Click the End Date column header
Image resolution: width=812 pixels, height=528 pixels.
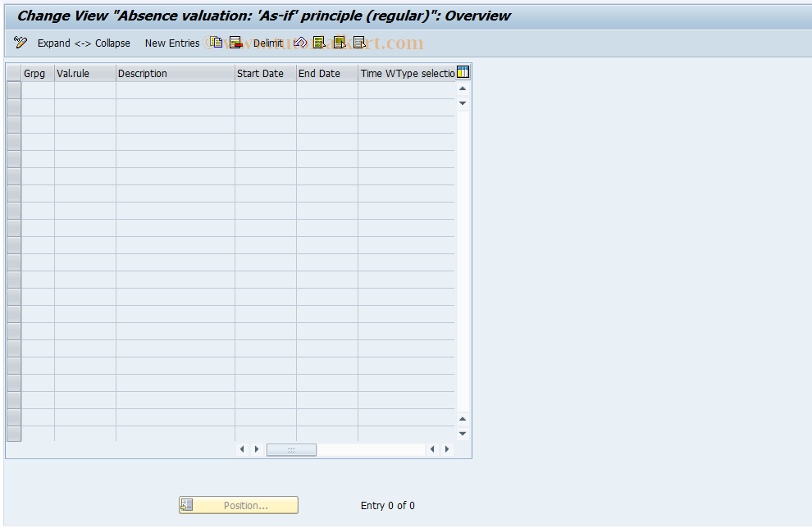[x=327, y=74]
